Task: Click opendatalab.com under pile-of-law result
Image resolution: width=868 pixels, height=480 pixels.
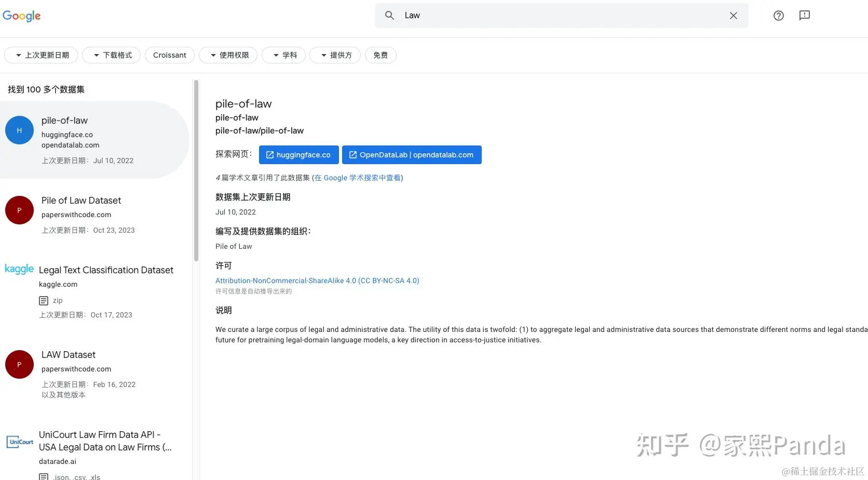Action: [71, 145]
